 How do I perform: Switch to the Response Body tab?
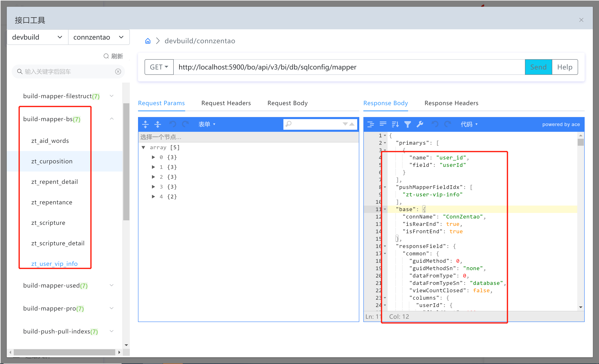pyautogui.click(x=386, y=103)
